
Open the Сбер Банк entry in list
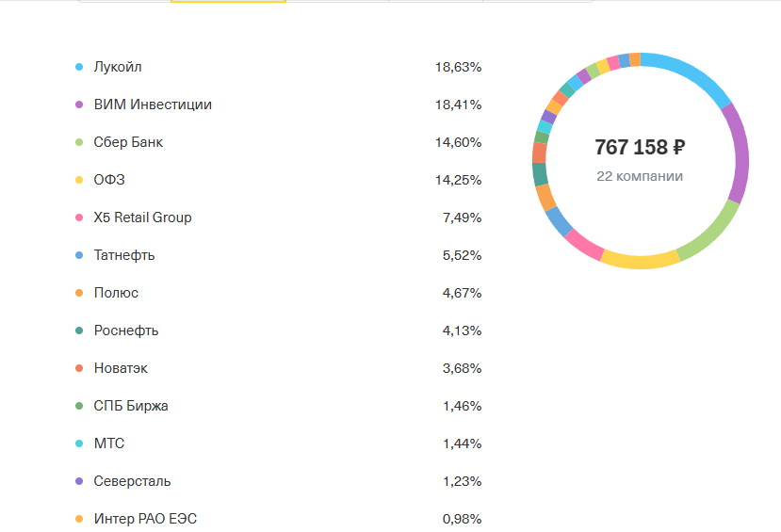[128, 142]
